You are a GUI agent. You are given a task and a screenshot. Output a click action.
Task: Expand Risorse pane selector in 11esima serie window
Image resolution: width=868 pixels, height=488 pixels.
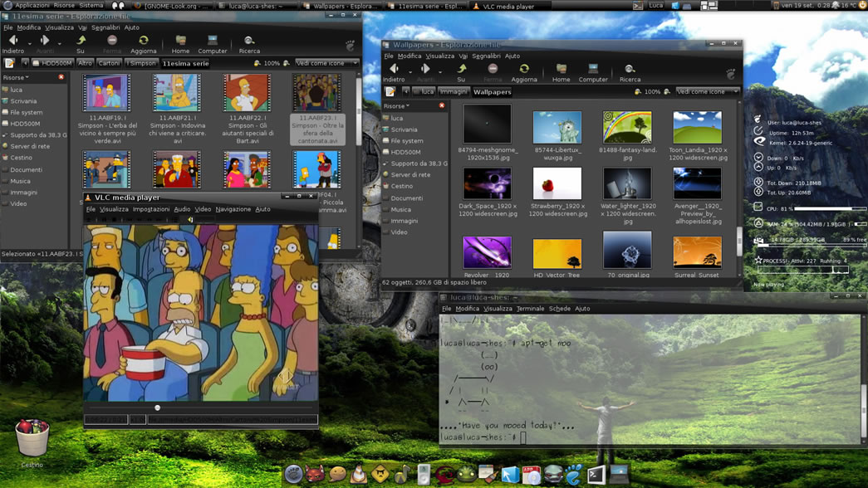point(16,77)
